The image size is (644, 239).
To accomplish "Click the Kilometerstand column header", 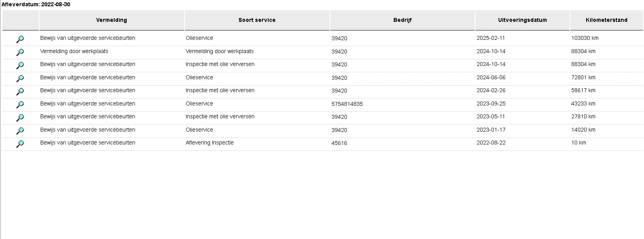I will 606,20.
